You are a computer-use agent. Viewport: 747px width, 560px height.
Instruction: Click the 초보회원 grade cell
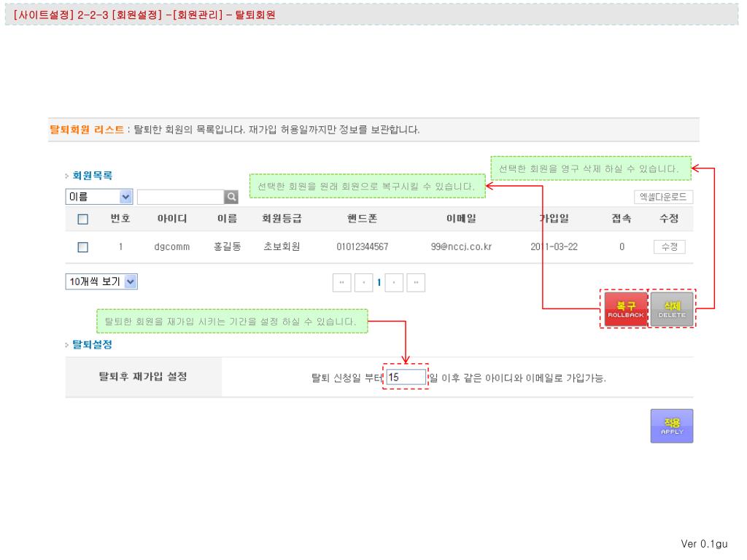point(282,246)
